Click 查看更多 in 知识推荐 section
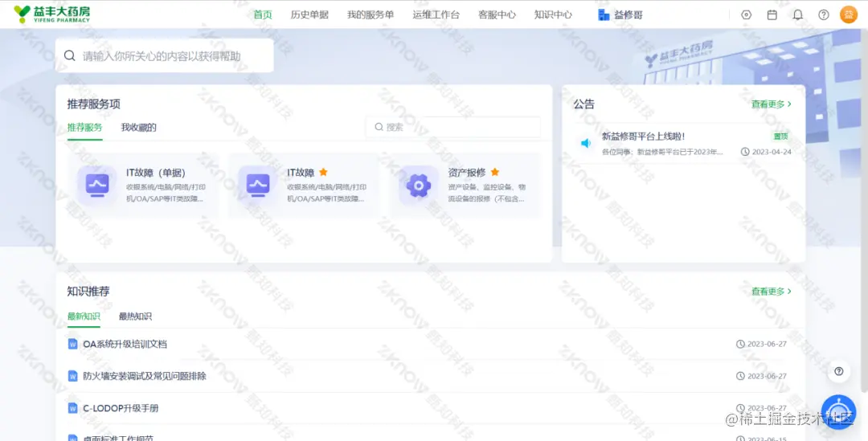The height and width of the screenshot is (441, 868). [x=771, y=291]
